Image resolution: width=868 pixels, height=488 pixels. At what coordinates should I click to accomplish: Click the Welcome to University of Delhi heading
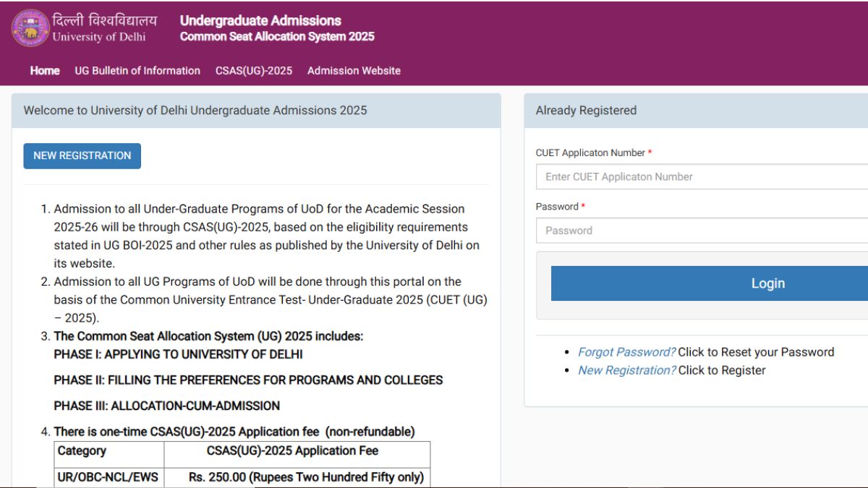tap(195, 111)
